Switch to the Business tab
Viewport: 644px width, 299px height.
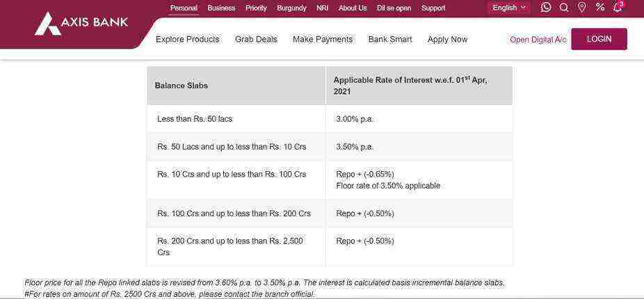221,8
